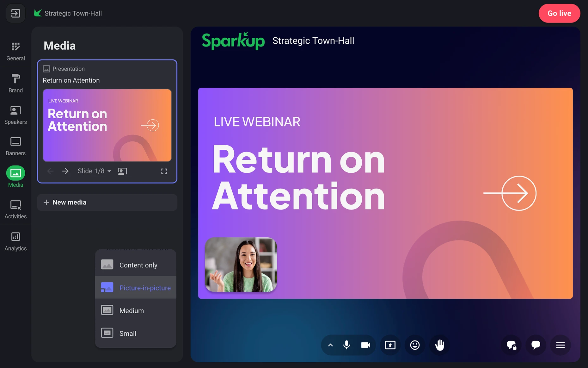Open the private backstage chat icon
Screen dimensions: 588x368
[x=511, y=345]
